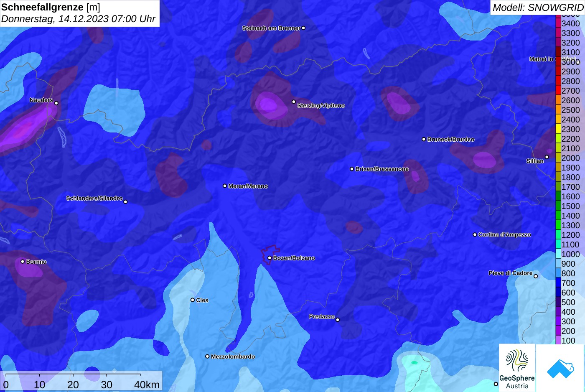Click the legend value '1200'

570,235
